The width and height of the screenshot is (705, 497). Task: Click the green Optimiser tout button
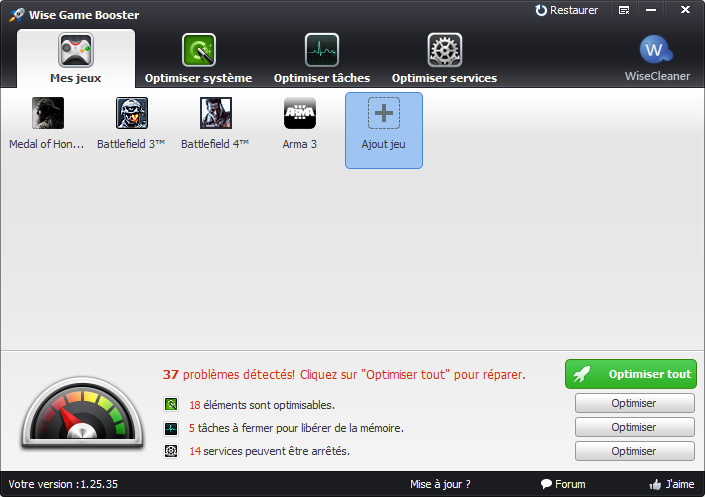click(631, 374)
